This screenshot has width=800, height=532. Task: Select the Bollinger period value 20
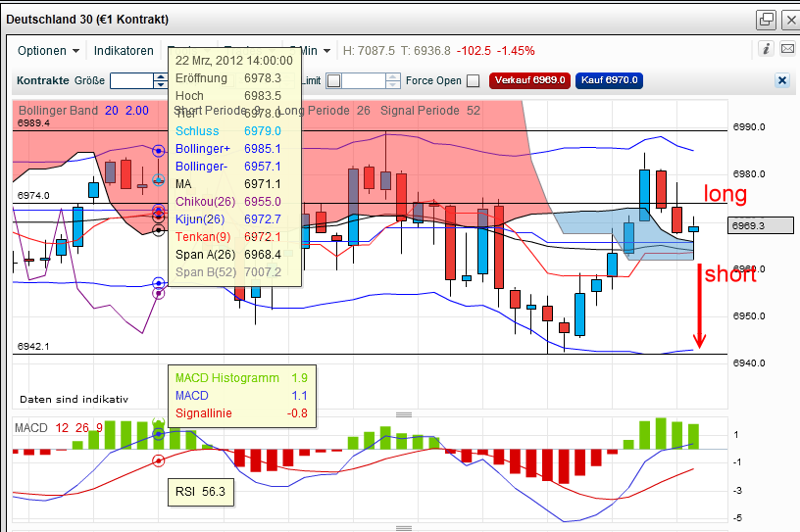(111, 111)
